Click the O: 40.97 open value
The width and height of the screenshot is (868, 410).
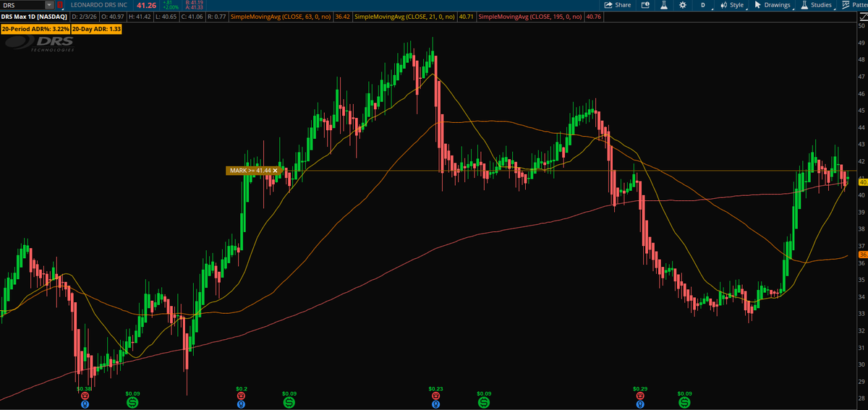click(112, 16)
